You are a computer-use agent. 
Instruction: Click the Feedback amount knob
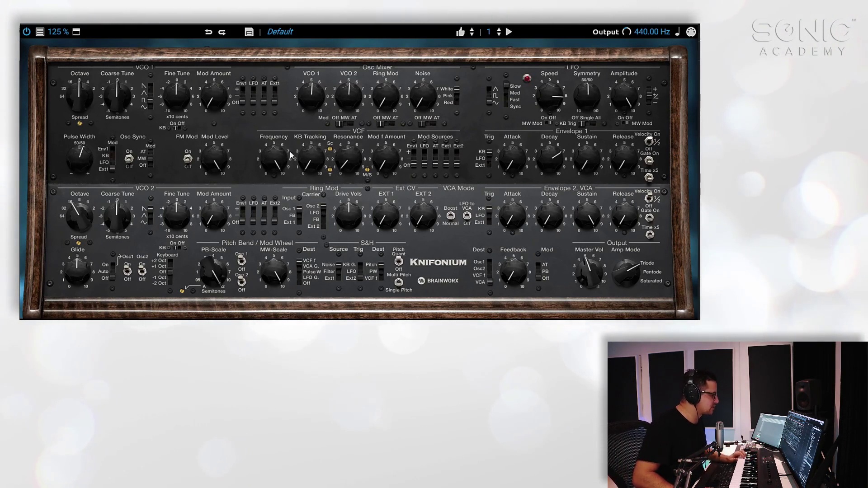click(513, 272)
